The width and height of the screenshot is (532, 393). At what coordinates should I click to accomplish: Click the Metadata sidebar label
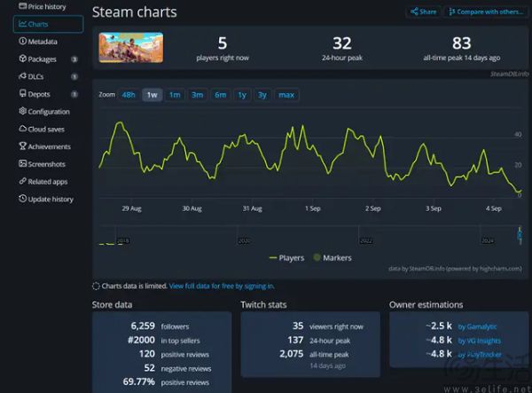[x=43, y=42]
